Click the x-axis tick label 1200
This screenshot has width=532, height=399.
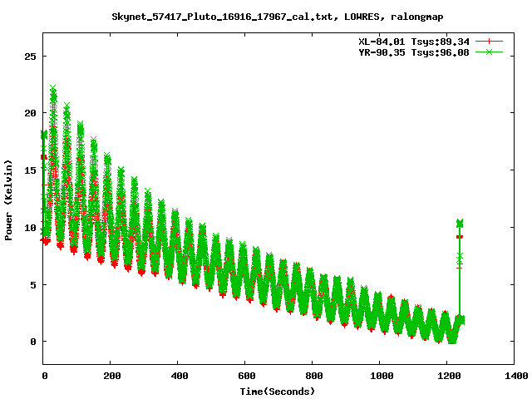(449, 376)
